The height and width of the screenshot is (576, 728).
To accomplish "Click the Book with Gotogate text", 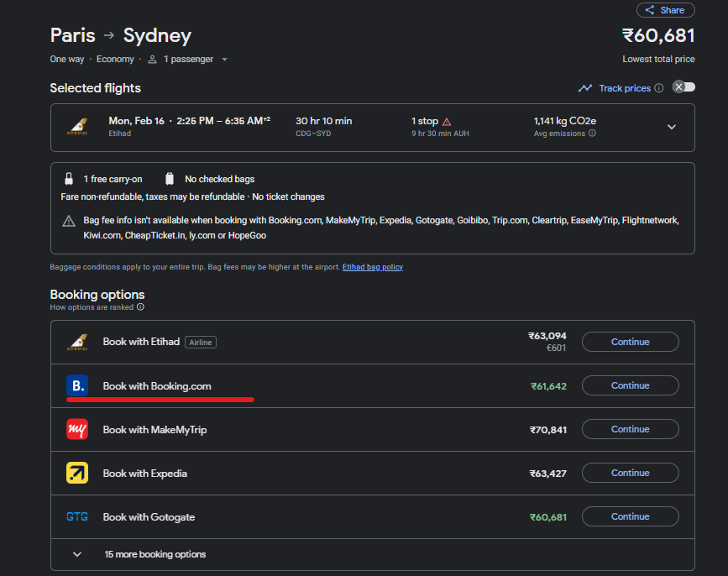I will (149, 517).
